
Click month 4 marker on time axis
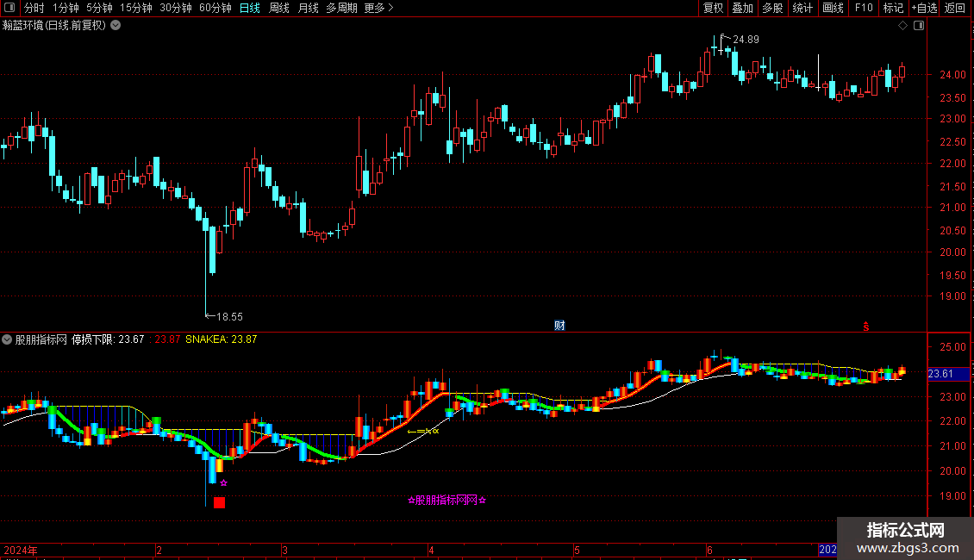[x=431, y=550]
